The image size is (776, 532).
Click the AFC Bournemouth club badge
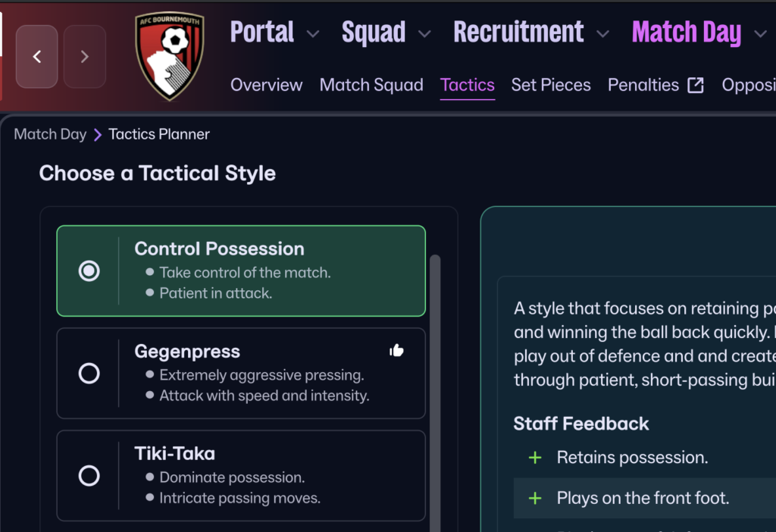click(x=170, y=57)
